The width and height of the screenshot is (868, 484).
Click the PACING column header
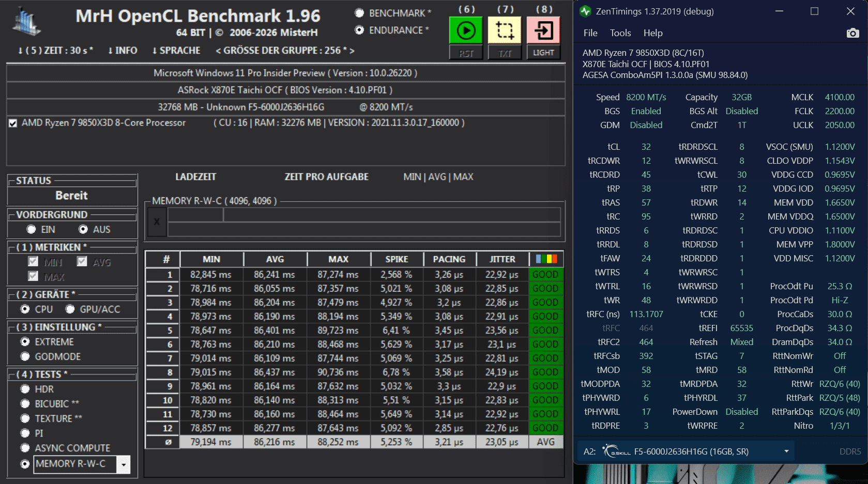pos(449,259)
